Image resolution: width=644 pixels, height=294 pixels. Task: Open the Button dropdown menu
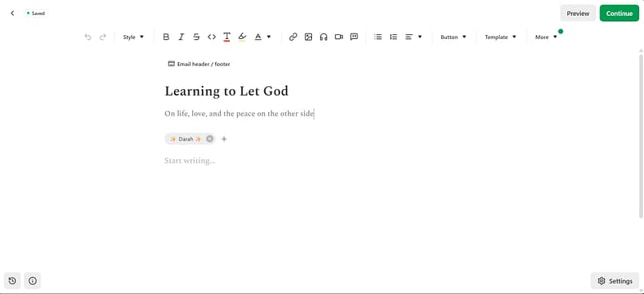(453, 37)
